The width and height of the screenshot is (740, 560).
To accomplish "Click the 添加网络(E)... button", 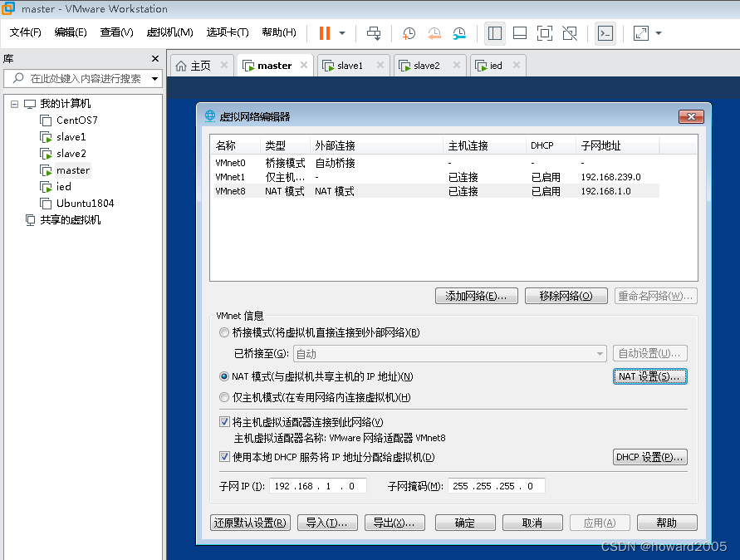I will pyautogui.click(x=476, y=296).
